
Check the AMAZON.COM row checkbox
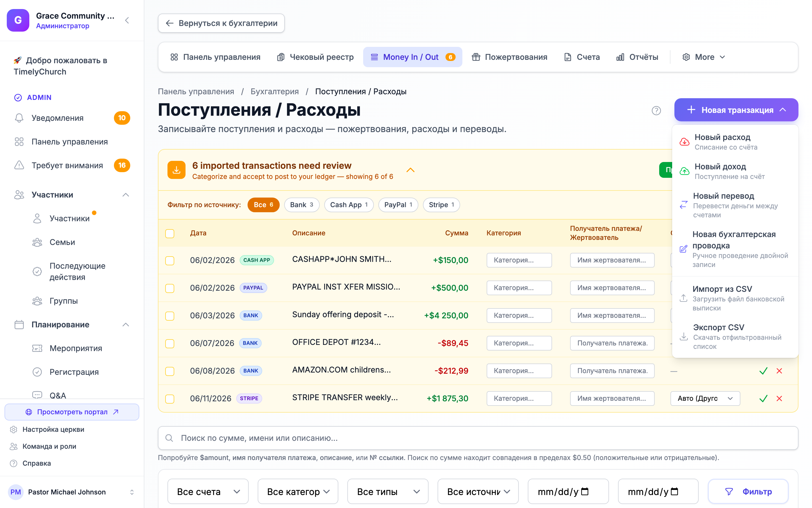(x=170, y=371)
